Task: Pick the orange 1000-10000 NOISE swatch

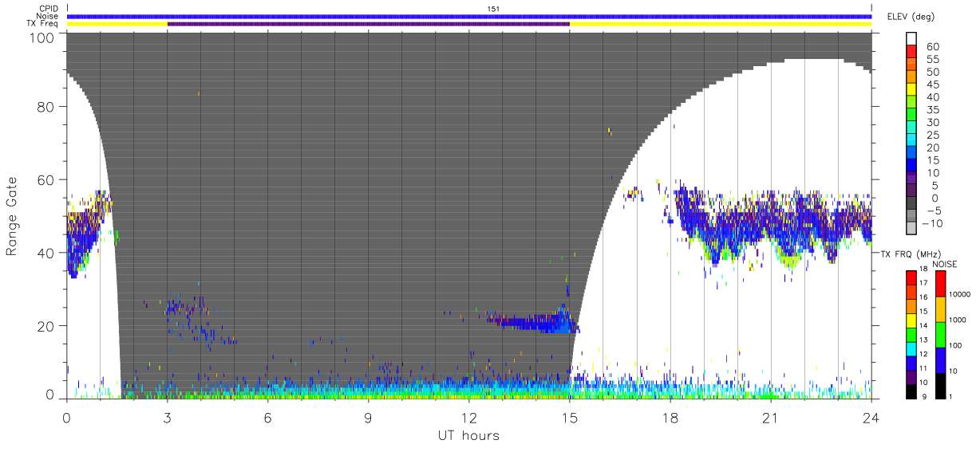Action: [940, 309]
